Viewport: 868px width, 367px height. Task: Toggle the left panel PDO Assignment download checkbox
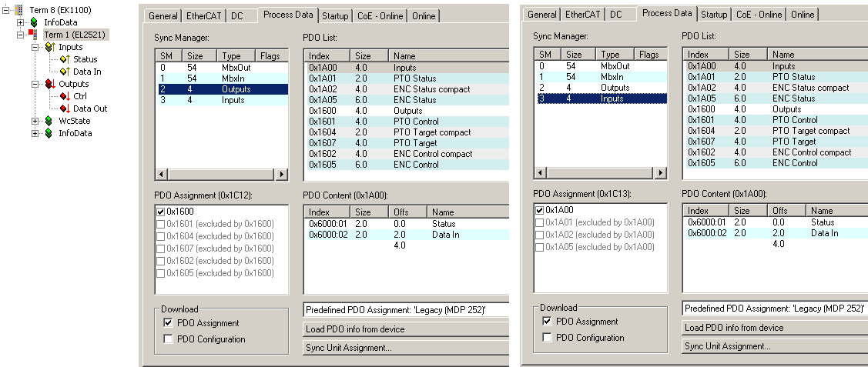[x=168, y=323]
